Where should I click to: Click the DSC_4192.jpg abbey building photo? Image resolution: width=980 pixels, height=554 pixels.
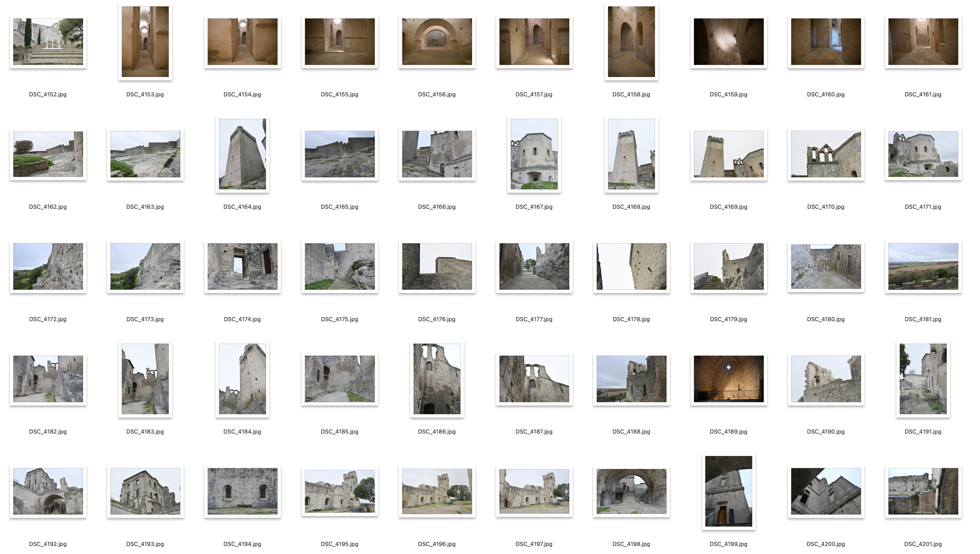(48, 491)
